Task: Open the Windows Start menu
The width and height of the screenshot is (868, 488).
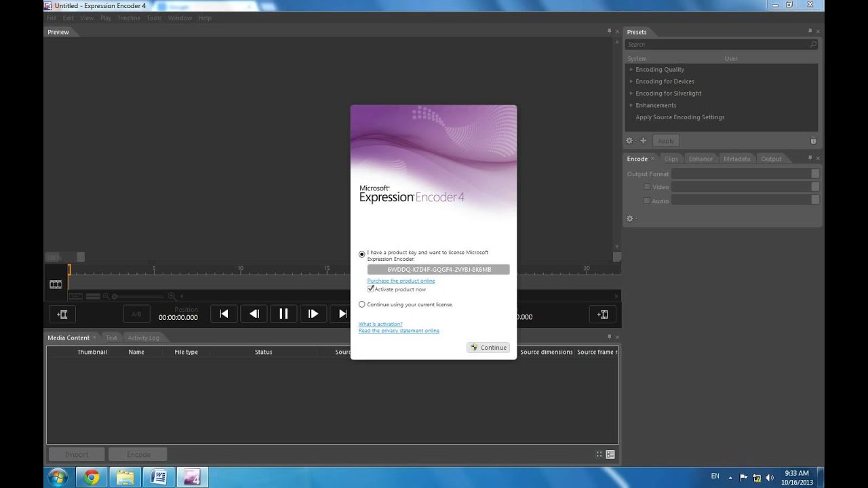Action: point(58,477)
